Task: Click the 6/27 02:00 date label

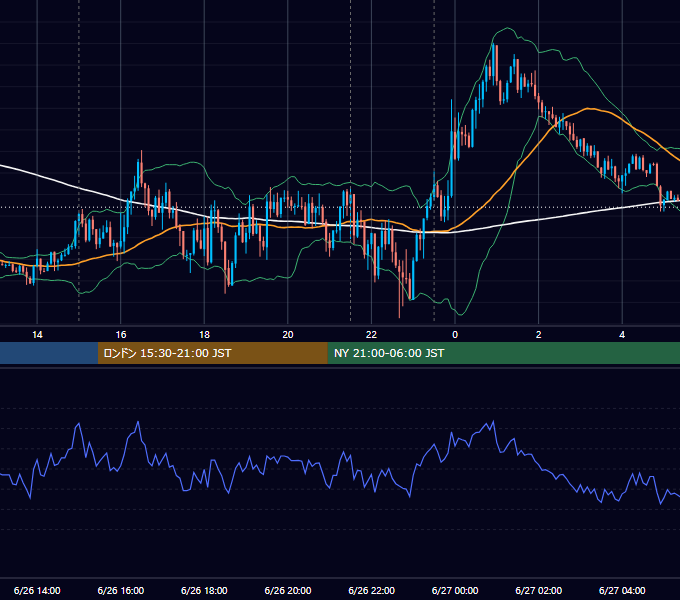Action: [x=539, y=590]
